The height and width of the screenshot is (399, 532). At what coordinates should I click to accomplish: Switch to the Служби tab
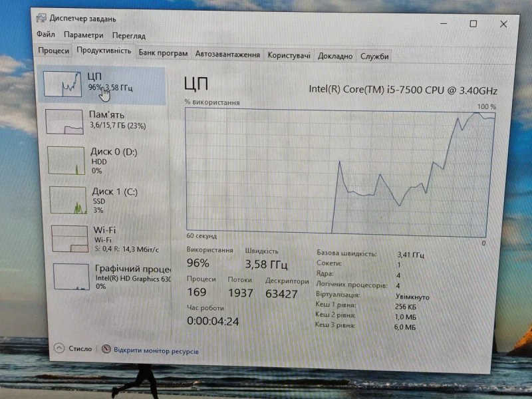[374, 57]
